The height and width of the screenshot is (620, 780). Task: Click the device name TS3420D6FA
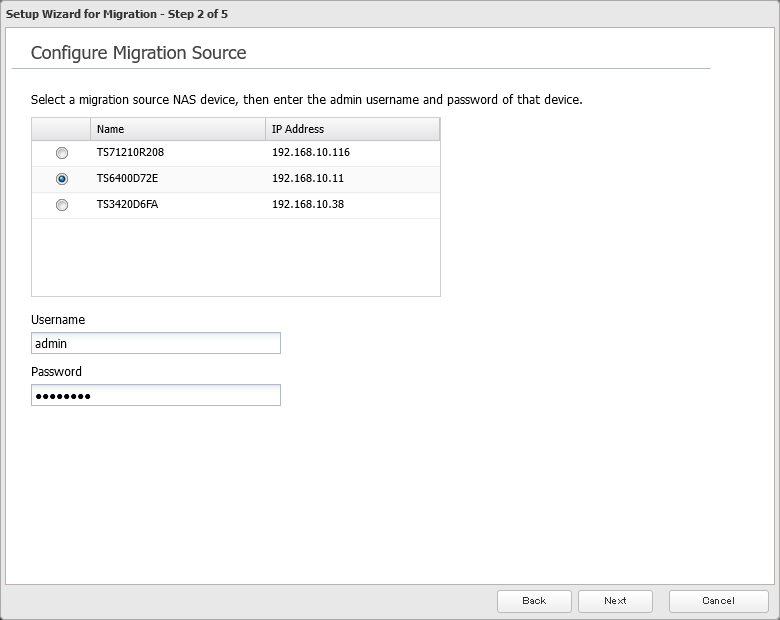pos(129,205)
